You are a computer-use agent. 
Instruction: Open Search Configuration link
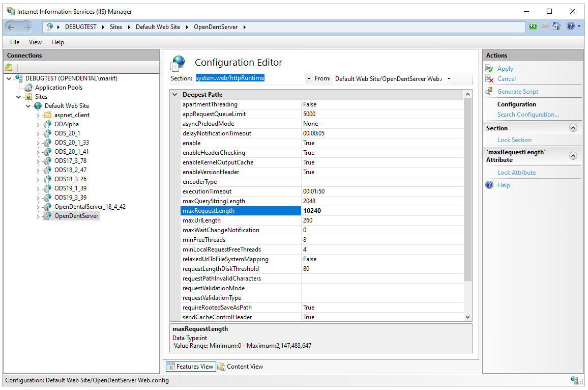coord(528,115)
